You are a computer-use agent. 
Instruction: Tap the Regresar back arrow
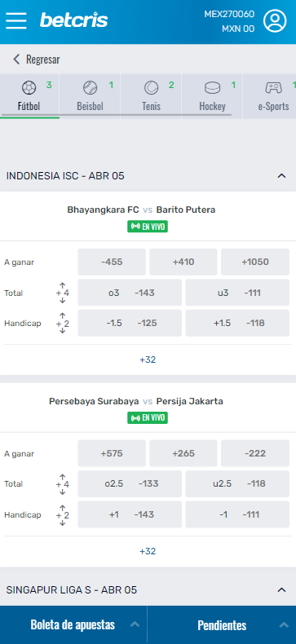pos(16,60)
